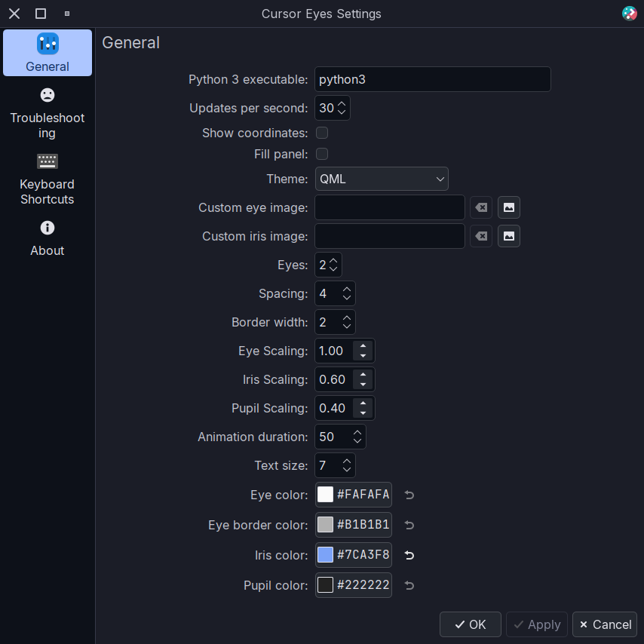
Task: Open the Iris color swatch picker
Action: click(x=325, y=555)
